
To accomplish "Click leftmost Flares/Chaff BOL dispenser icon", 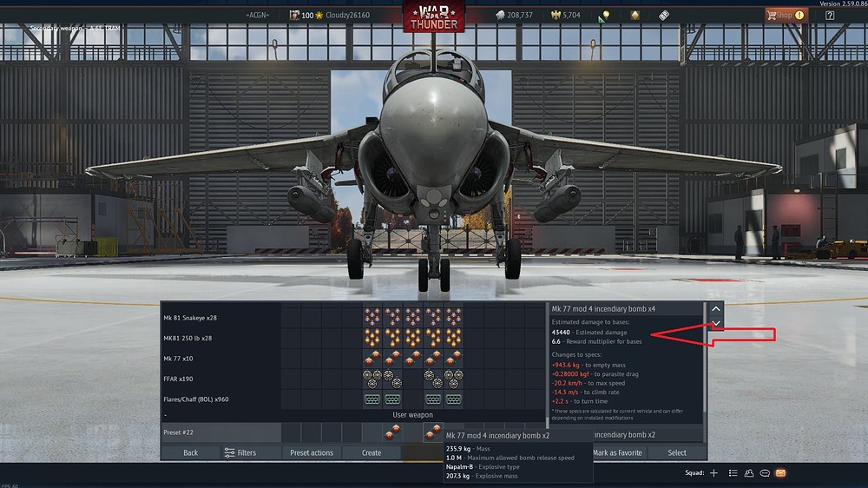I will point(372,399).
